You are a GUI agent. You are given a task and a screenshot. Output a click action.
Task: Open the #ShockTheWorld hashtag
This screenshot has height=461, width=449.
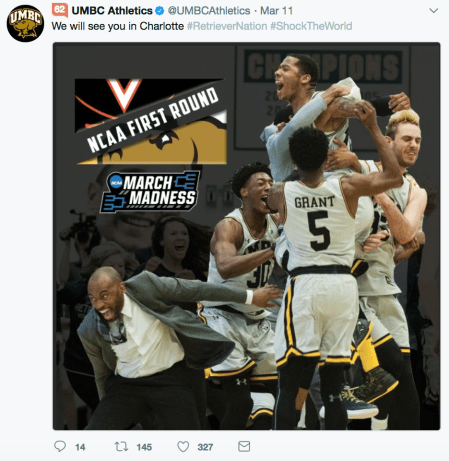[x=311, y=26]
